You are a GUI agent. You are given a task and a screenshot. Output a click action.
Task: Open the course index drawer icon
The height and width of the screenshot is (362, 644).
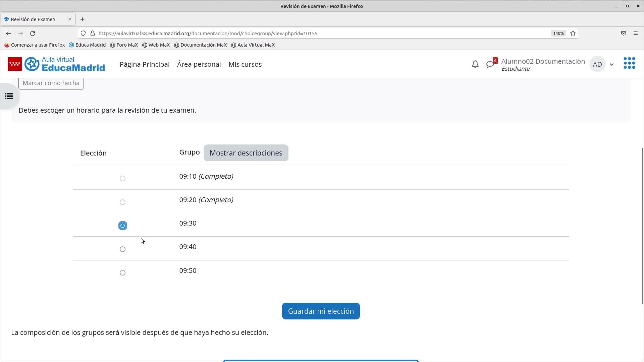9,96
